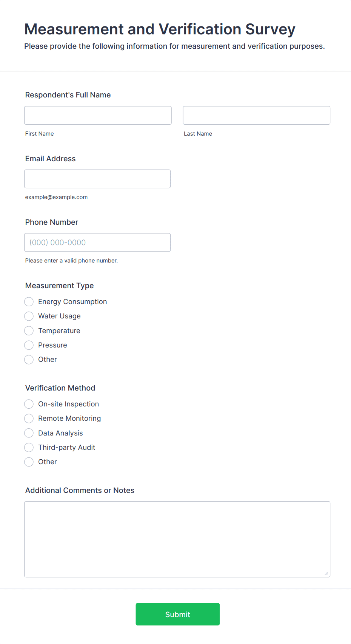Focus the Email Address text box

[x=97, y=179]
